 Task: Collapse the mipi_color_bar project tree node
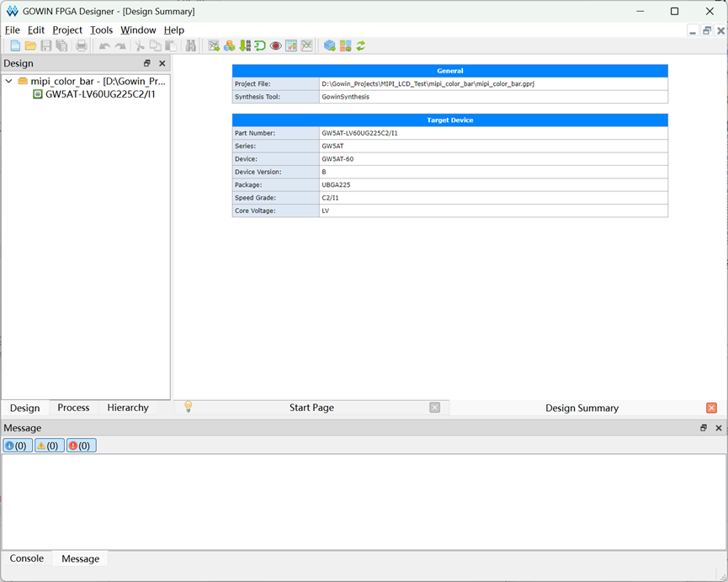tap(8, 82)
